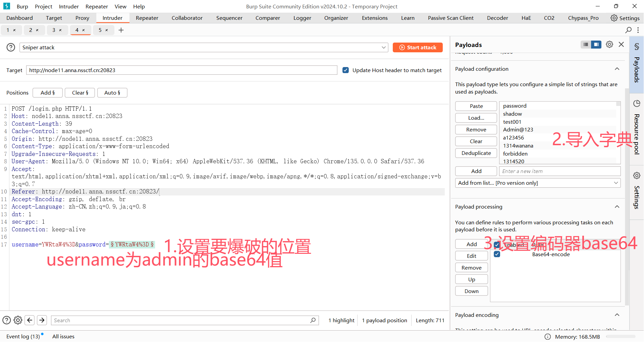The width and height of the screenshot is (644, 342).
Task: Click the Burp Suite logo icon
Action: [7, 6]
